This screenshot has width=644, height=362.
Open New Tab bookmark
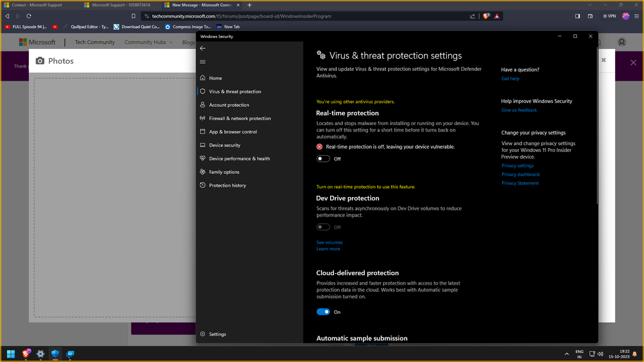coord(228,26)
